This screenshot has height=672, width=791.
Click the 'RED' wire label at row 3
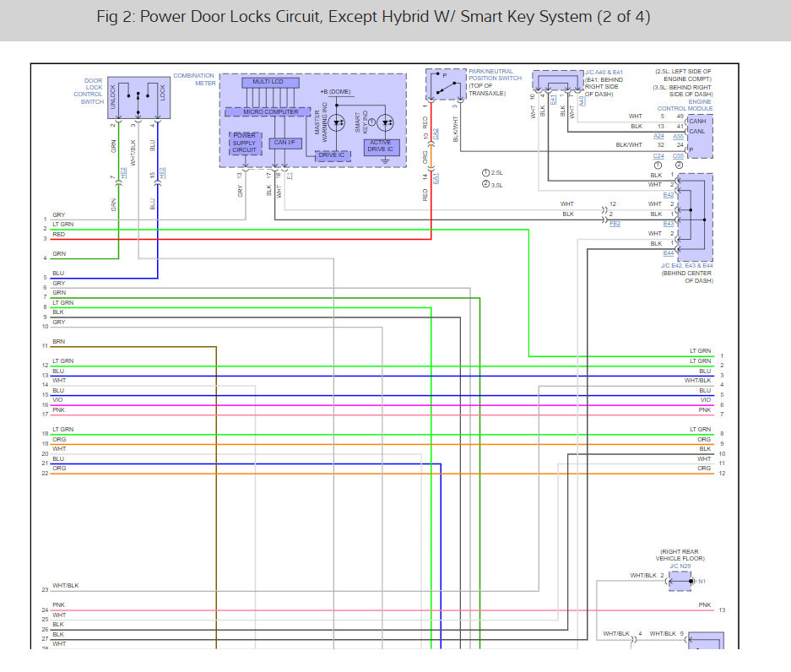click(58, 235)
